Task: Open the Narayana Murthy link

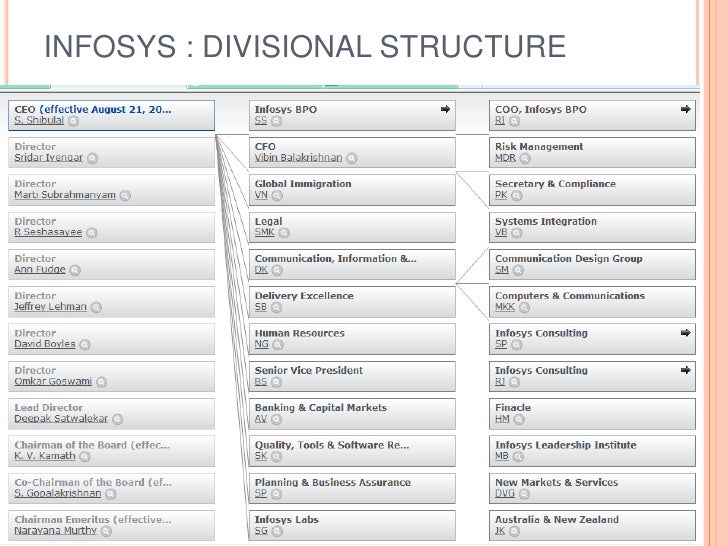Action: pyautogui.click(x=55, y=530)
